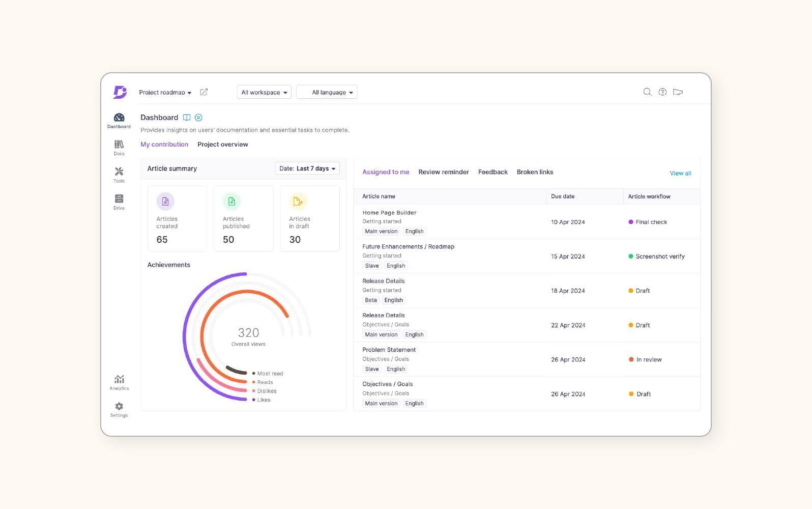812x509 pixels.
Task: Switch to Project overview tab
Action: point(223,145)
